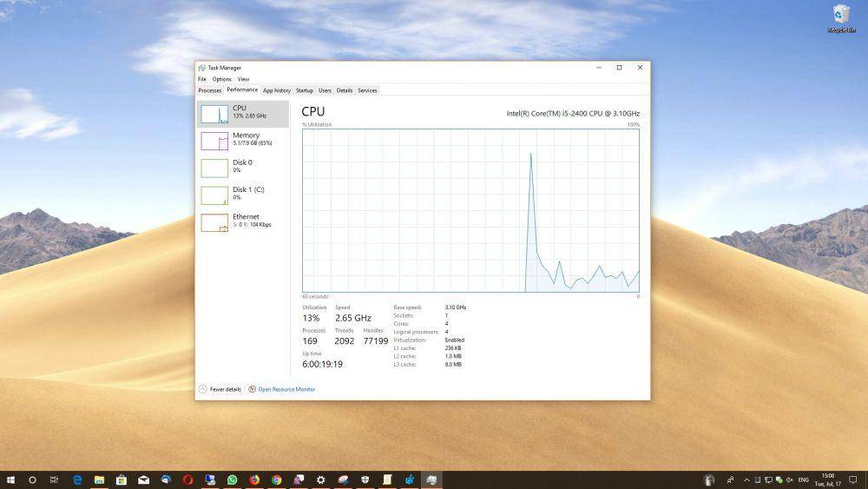The height and width of the screenshot is (489, 868).
Task: Open the Windows Start menu
Action: point(10,480)
